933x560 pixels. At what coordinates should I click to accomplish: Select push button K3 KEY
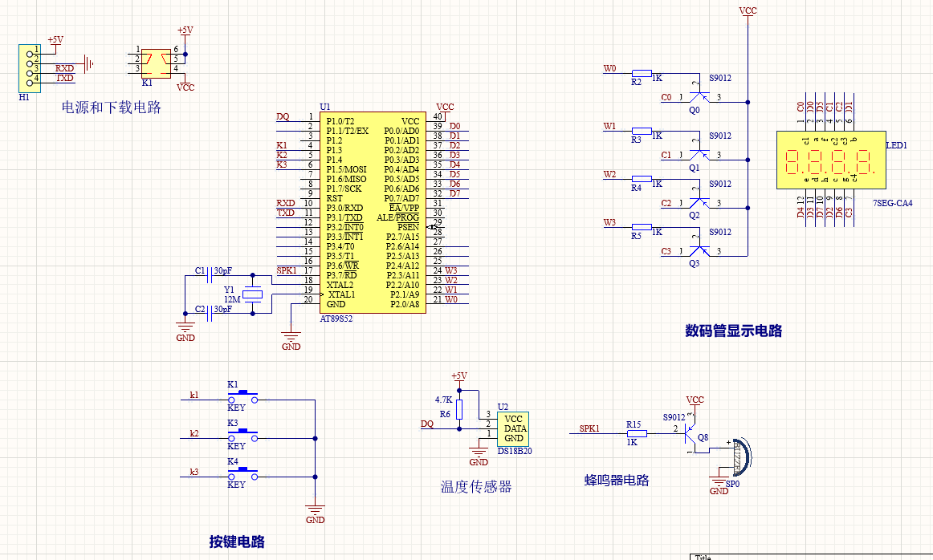point(242,435)
